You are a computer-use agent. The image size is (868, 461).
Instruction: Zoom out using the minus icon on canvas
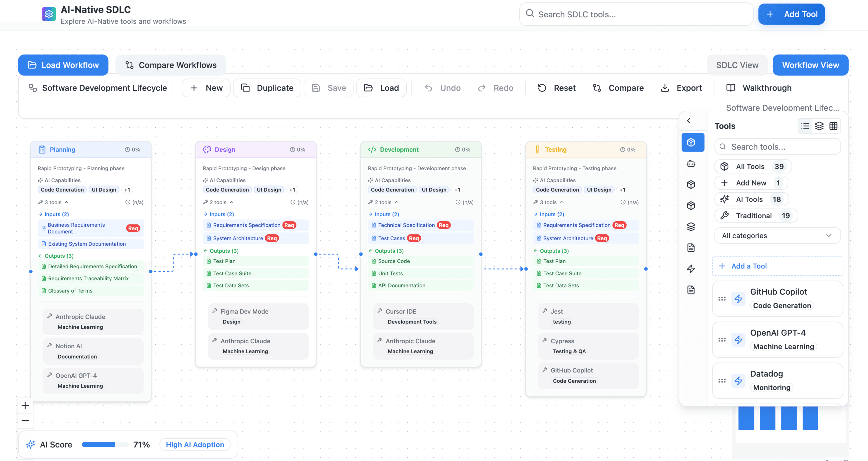point(25,420)
